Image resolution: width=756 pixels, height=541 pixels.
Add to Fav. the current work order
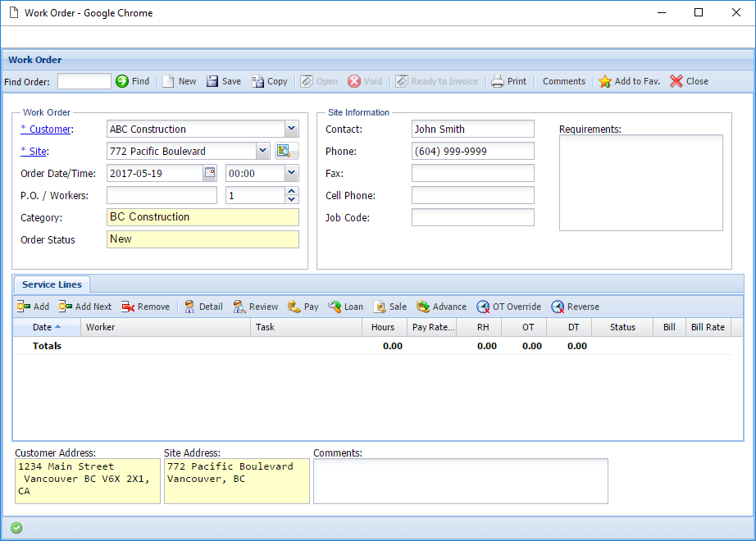[x=628, y=81]
